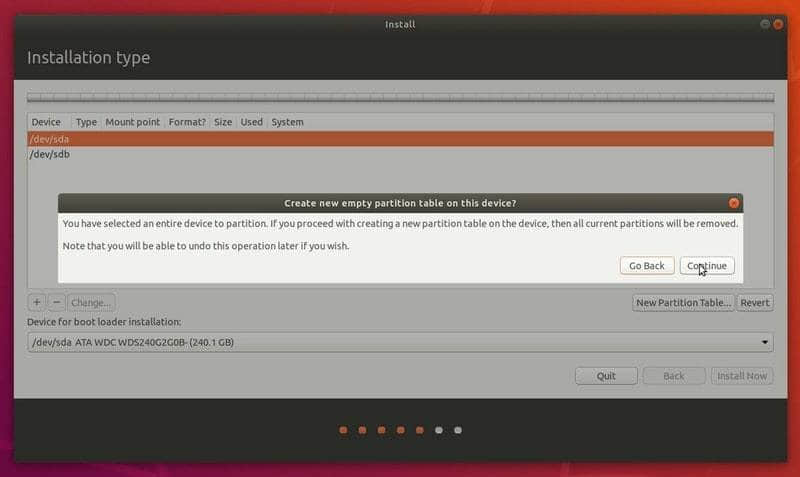The width and height of the screenshot is (800, 477).
Task: Click the minus remove partition button
Action: click(57, 303)
